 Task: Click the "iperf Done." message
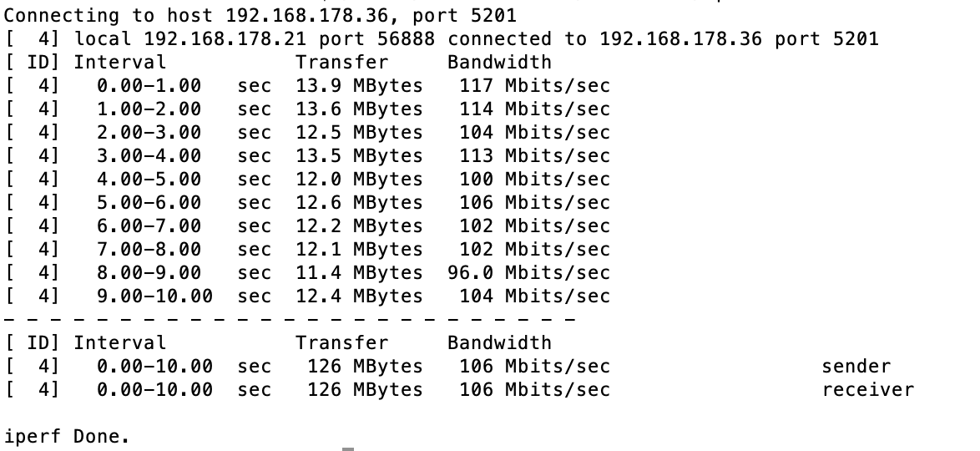click(68, 436)
